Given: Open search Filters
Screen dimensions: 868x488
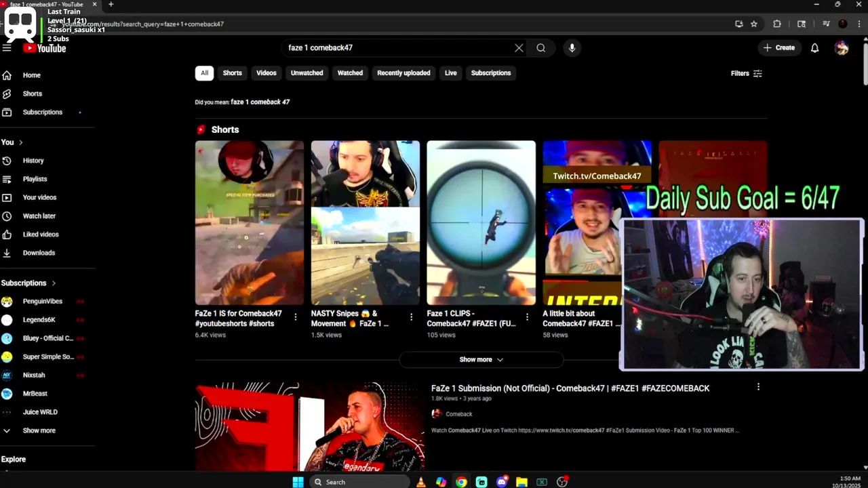Looking at the screenshot, I should 747,73.
